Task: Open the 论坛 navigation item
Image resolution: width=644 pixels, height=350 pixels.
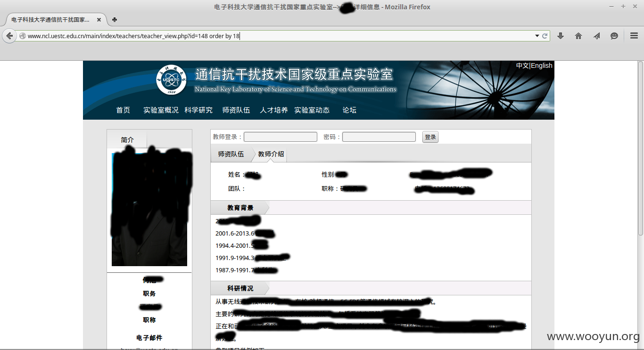Action: tap(349, 110)
